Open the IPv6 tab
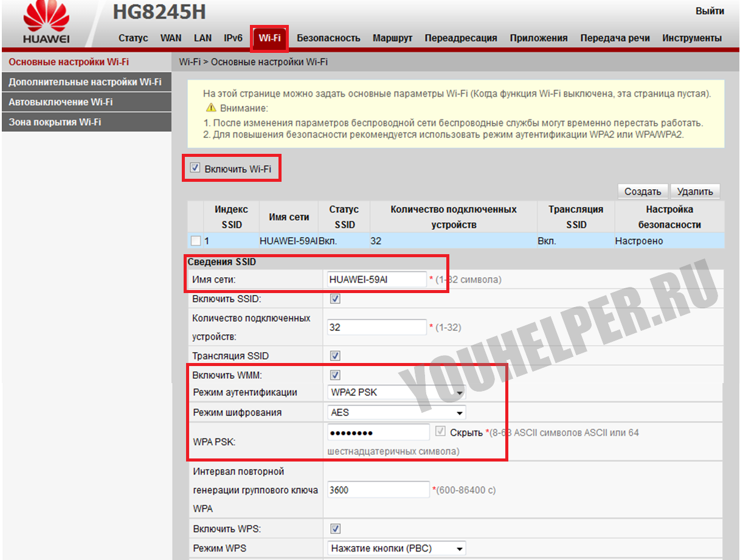 233,38
